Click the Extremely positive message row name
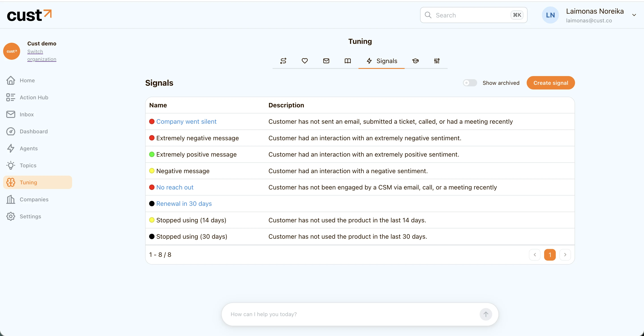The image size is (644, 336). pos(197,154)
